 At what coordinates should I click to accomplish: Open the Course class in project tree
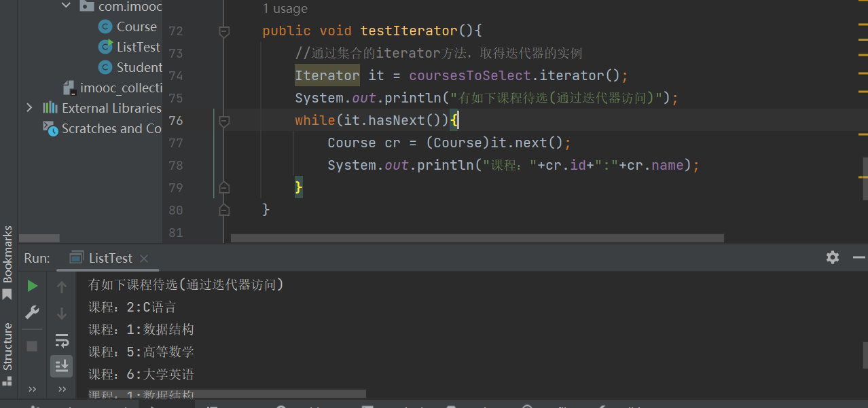click(x=136, y=27)
